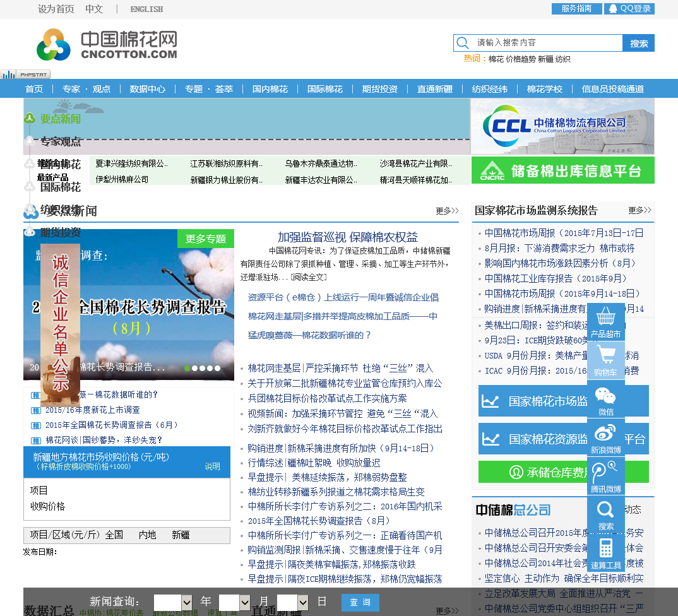Click the 服务指南 button

click(x=577, y=9)
